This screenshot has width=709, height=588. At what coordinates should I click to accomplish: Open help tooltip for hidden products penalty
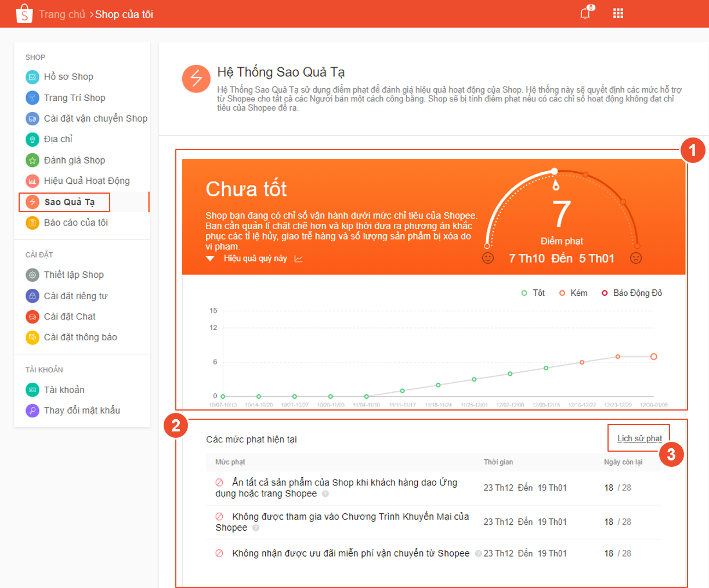point(325,494)
